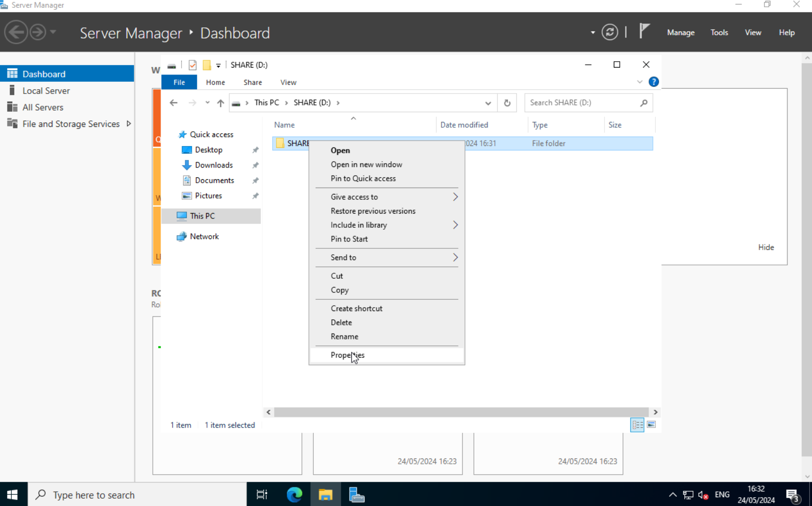This screenshot has width=812, height=506.
Task: Open Task View from the taskbar
Action: coord(262,494)
